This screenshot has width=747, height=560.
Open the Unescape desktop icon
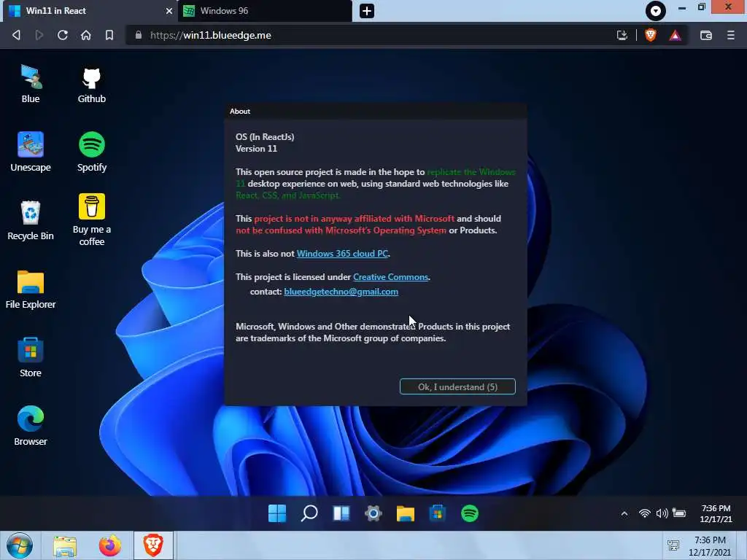click(31, 152)
